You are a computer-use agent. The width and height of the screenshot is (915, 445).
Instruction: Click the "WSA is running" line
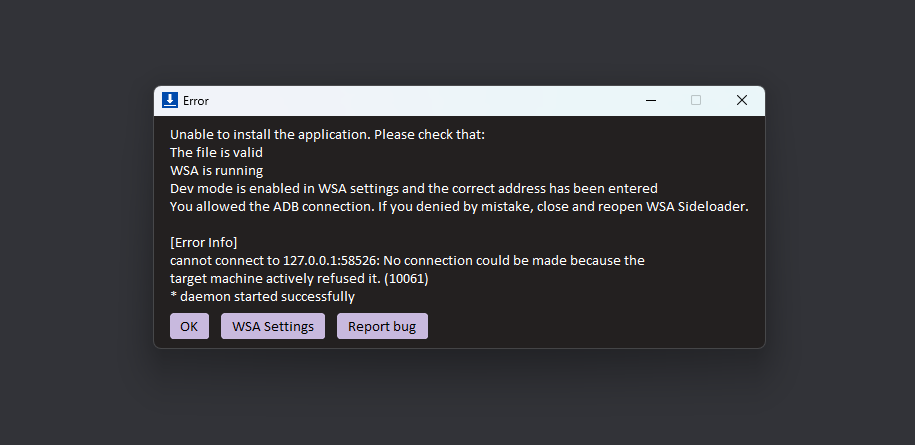[x=216, y=171]
